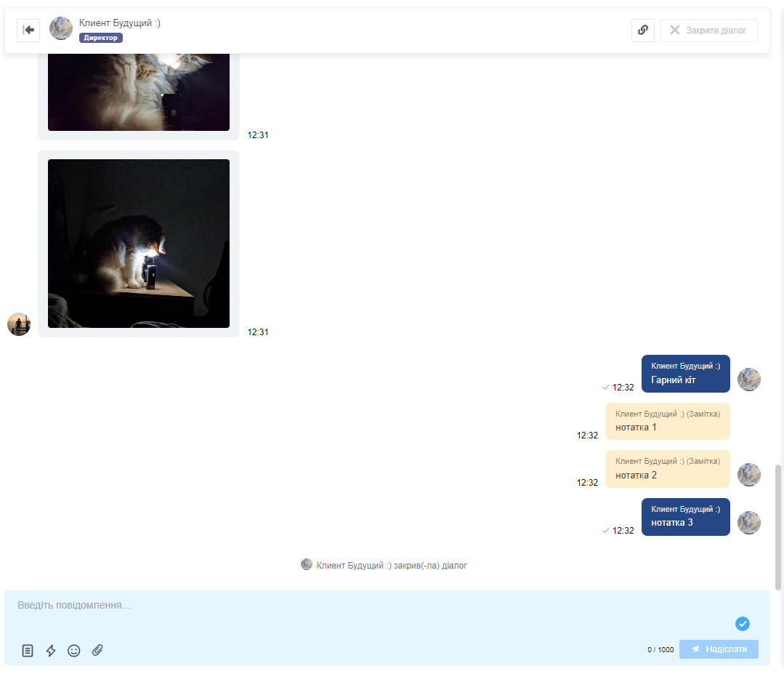Select the нотатка 1 note bubble
784x674 pixels.
click(668, 421)
